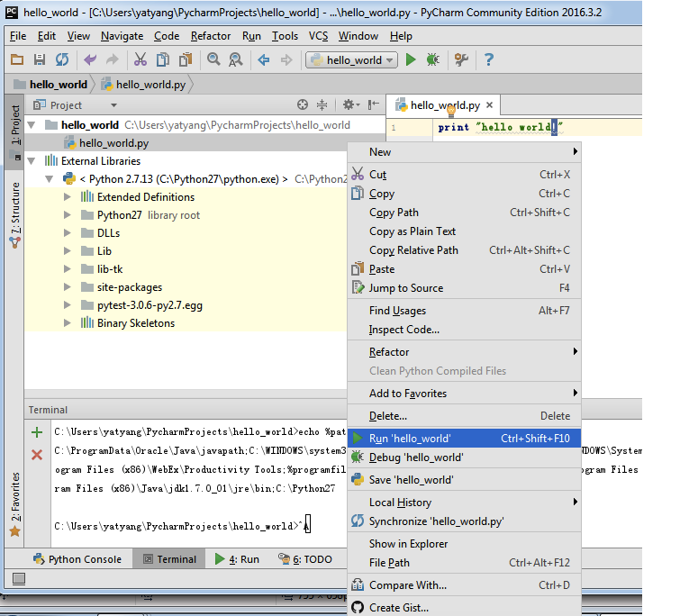Screen dimensions: 680x616
Task: Click the Synchronize toolbar icon
Action: pyautogui.click(x=62, y=59)
